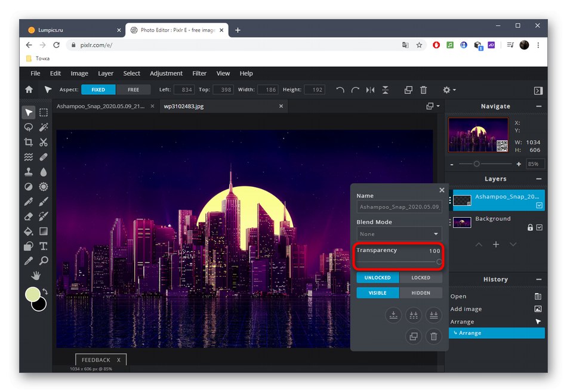
Task: Rotate layer left using options bar icon
Action: pos(340,89)
